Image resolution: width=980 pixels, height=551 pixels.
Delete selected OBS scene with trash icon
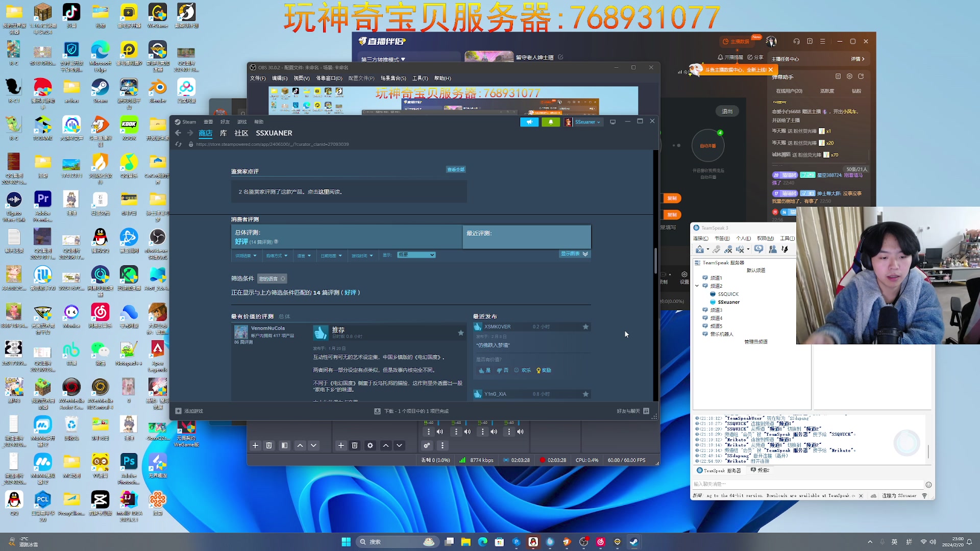tap(269, 445)
